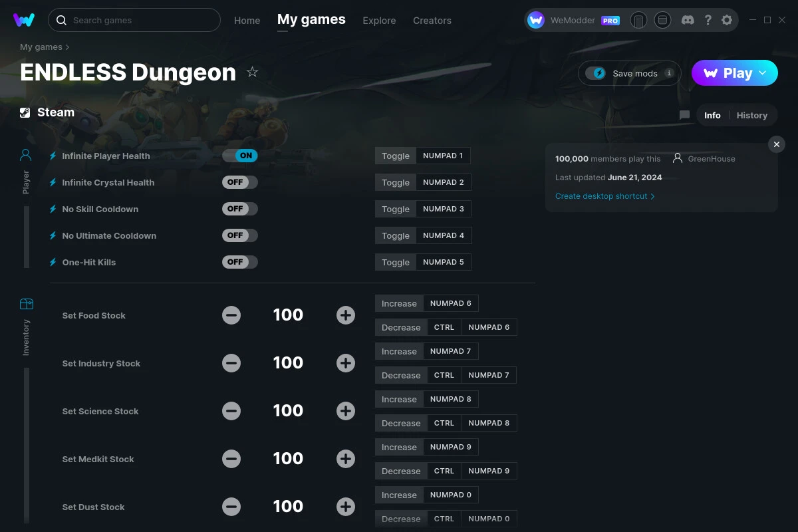
Task: Expand the search games field
Action: (x=133, y=20)
